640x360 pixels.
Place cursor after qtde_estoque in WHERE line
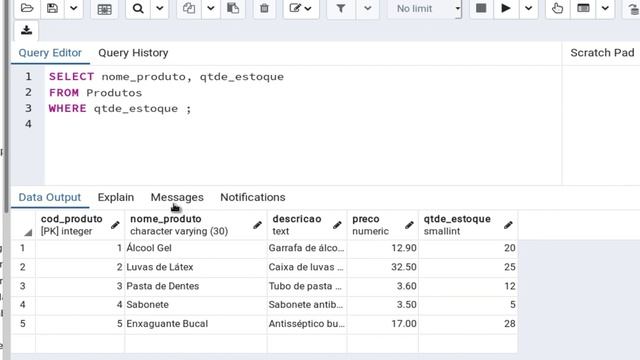point(179,109)
